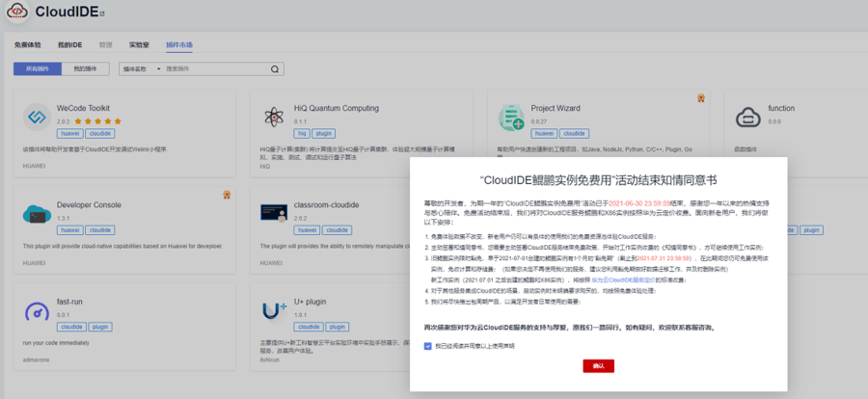This screenshot has height=399, width=868.
Task: Click the cloudide tag under WeCode Toolkit
Action: [x=100, y=133]
